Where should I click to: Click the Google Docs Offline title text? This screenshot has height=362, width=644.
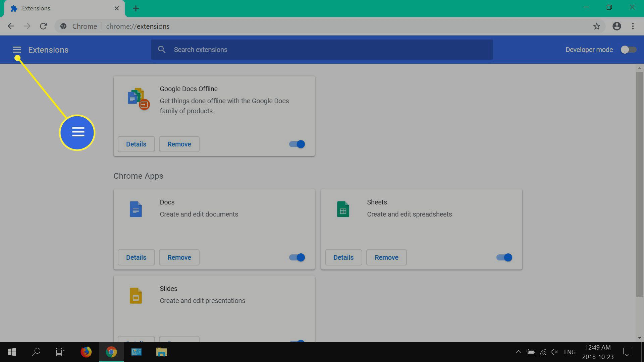(189, 89)
